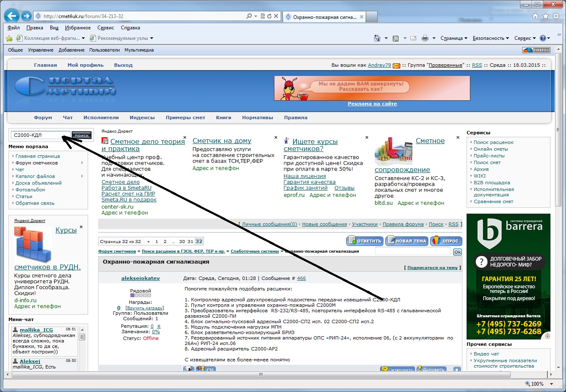Viewport: 566px width, 392px height.
Task: Toggle the Compatibility View icon in address bar
Action: point(263,16)
